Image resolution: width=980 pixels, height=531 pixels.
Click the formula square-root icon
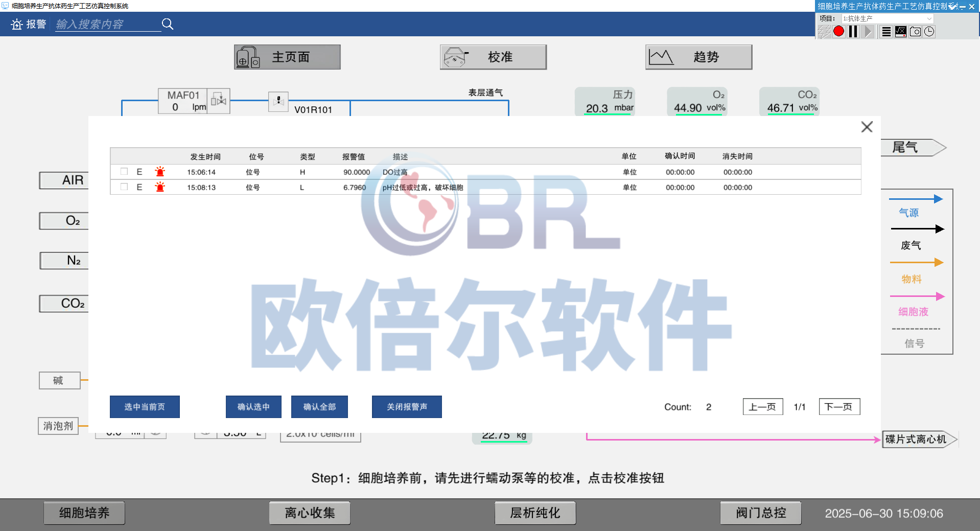tap(901, 32)
